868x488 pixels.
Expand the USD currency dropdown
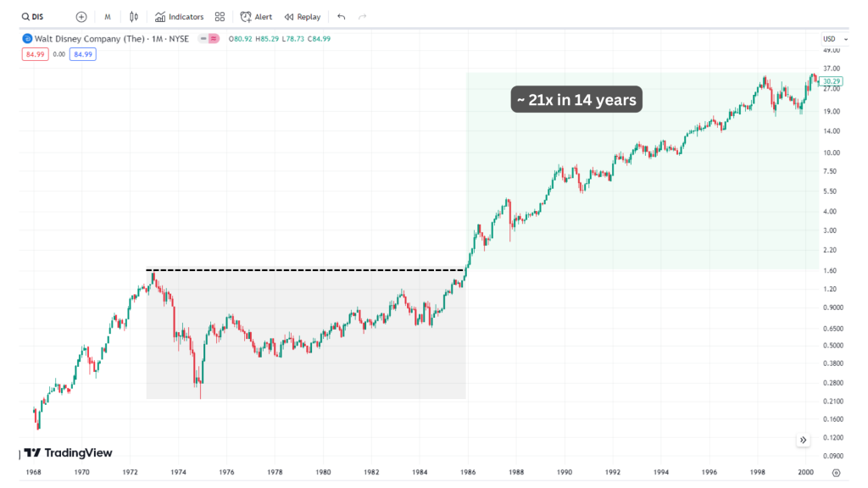835,39
